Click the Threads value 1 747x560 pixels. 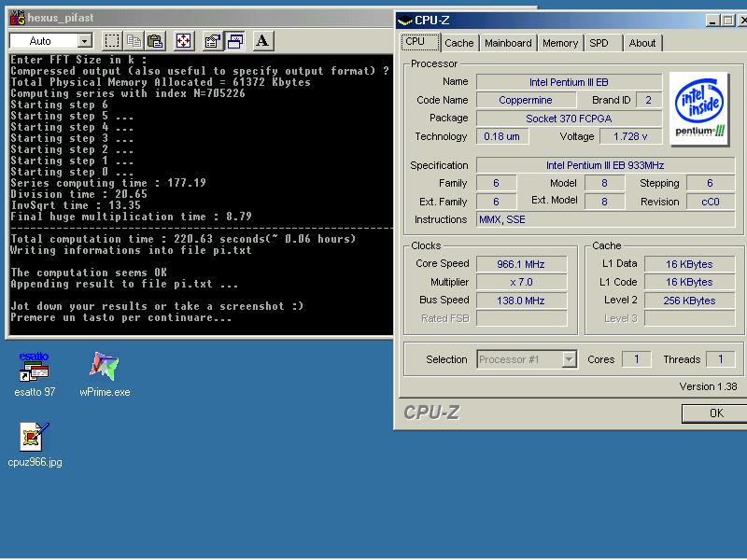coord(720,359)
